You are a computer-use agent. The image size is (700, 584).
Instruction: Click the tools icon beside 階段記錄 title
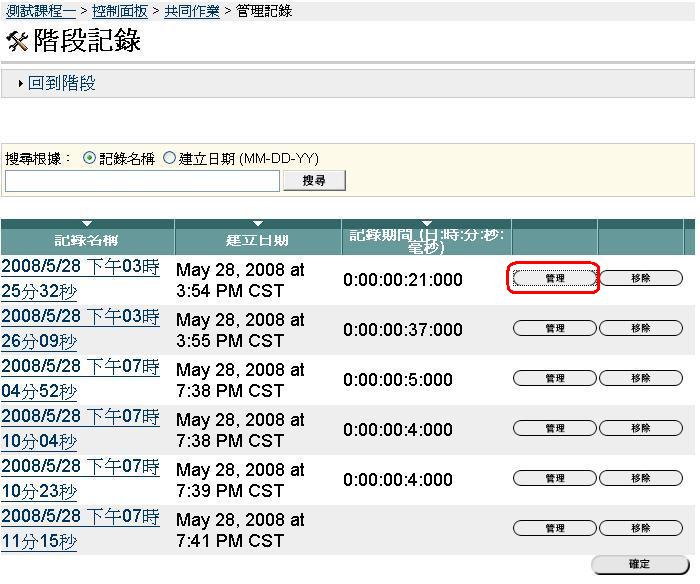(x=17, y=42)
